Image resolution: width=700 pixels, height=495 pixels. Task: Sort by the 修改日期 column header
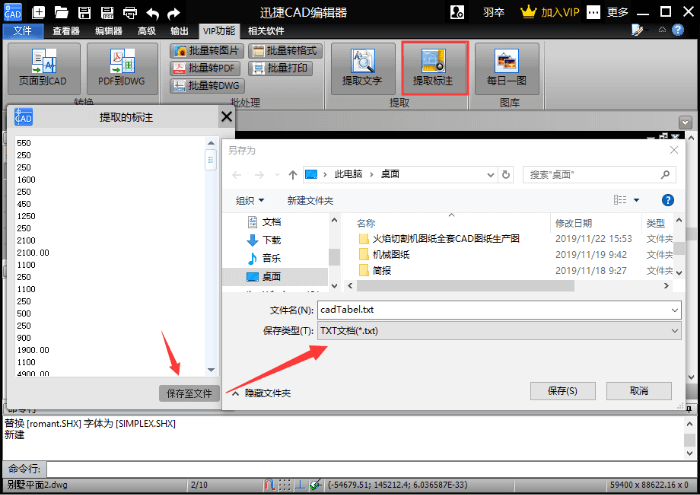(x=574, y=223)
